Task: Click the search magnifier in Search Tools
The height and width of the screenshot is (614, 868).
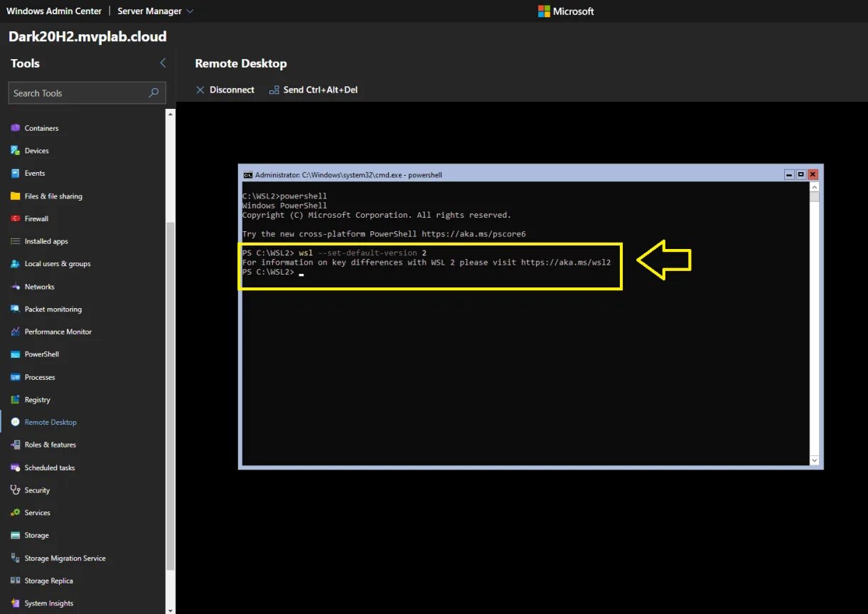Action: pyautogui.click(x=153, y=92)
